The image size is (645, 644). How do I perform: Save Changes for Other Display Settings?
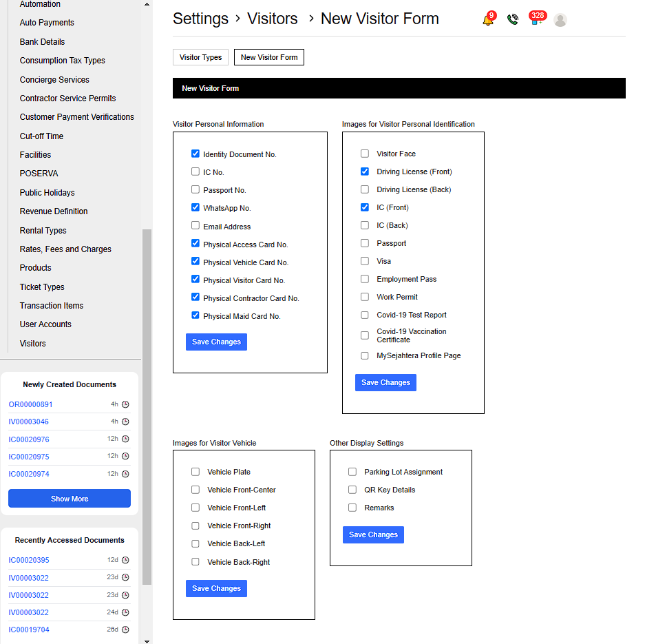pos(373,534)
